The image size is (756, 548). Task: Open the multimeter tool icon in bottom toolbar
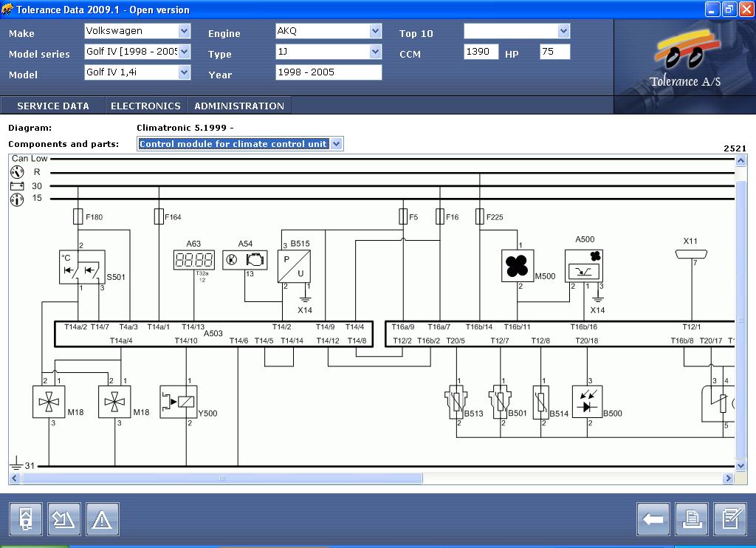26,519
